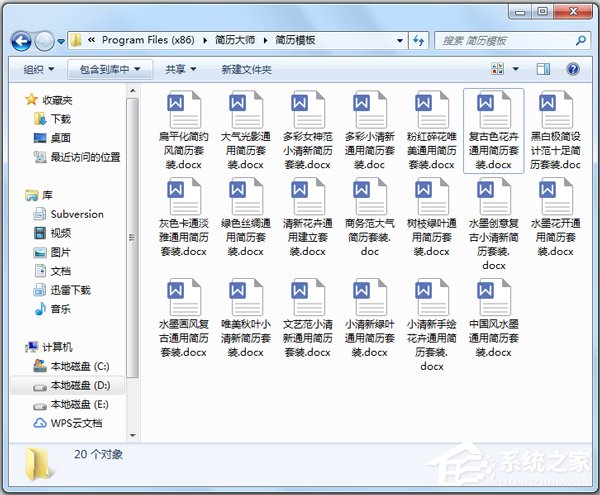
Task: Select file 灰色卡通淡雅通用简历套装.docx
Action: 184,217
